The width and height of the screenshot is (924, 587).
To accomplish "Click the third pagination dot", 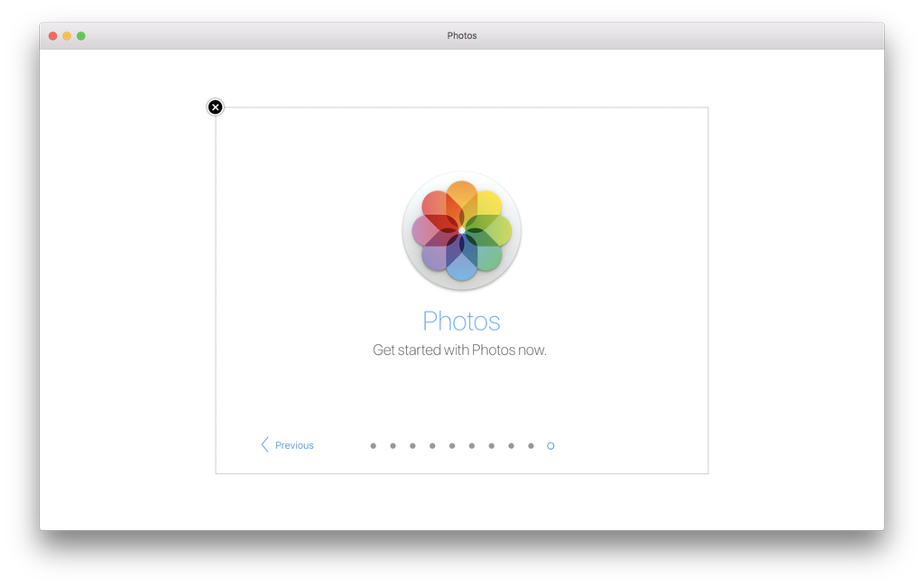I will click(412, 445).
